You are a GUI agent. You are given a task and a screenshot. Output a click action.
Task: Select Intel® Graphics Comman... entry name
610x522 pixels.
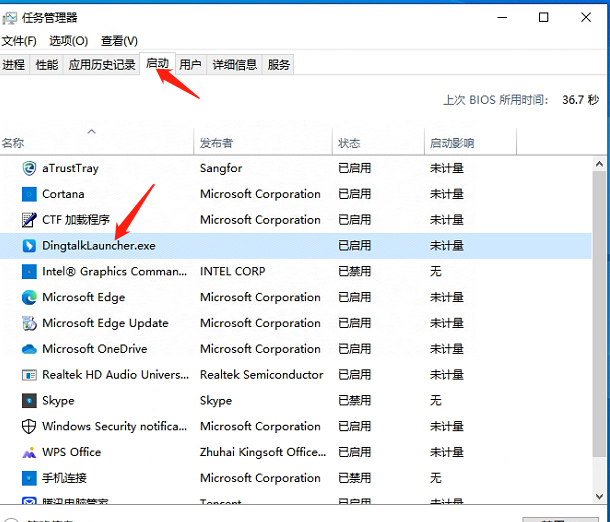tap(114, 272)
